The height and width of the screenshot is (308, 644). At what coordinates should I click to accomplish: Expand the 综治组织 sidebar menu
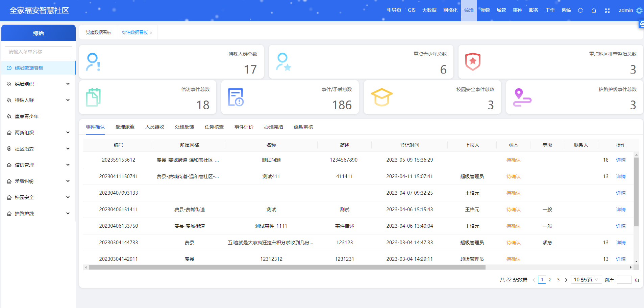pyautogui.click(x=38, y=84)
